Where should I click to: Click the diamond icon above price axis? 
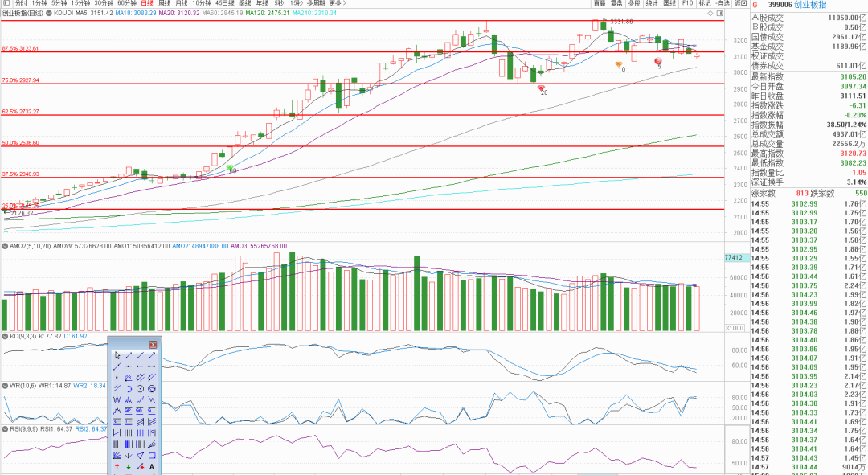pos(711,12)
